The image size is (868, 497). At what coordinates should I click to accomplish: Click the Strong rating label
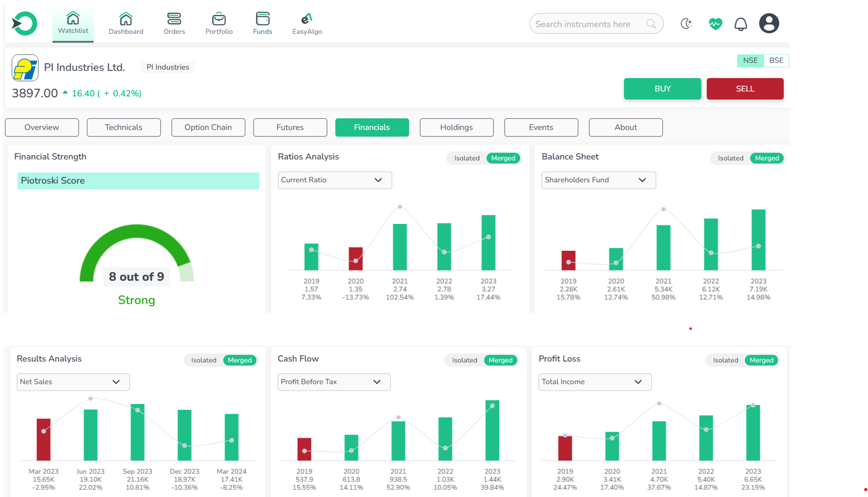click(136, 300)
